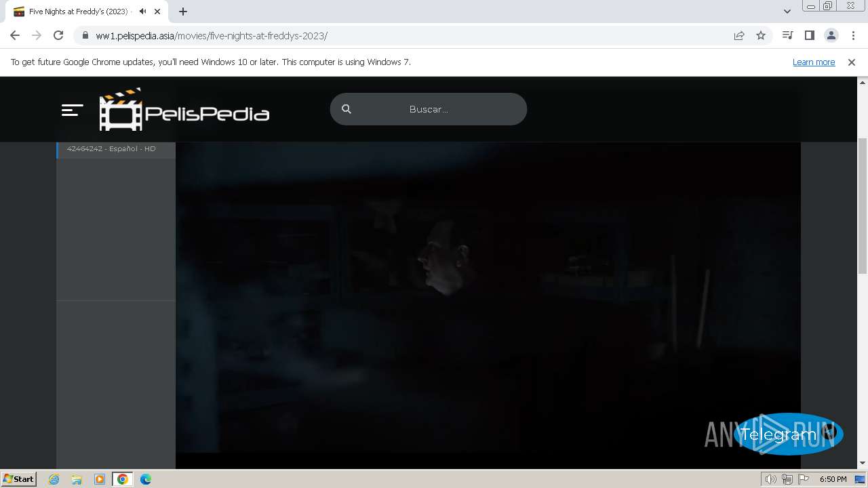Reload the current page
868x488 pixels.
[58, 35]
